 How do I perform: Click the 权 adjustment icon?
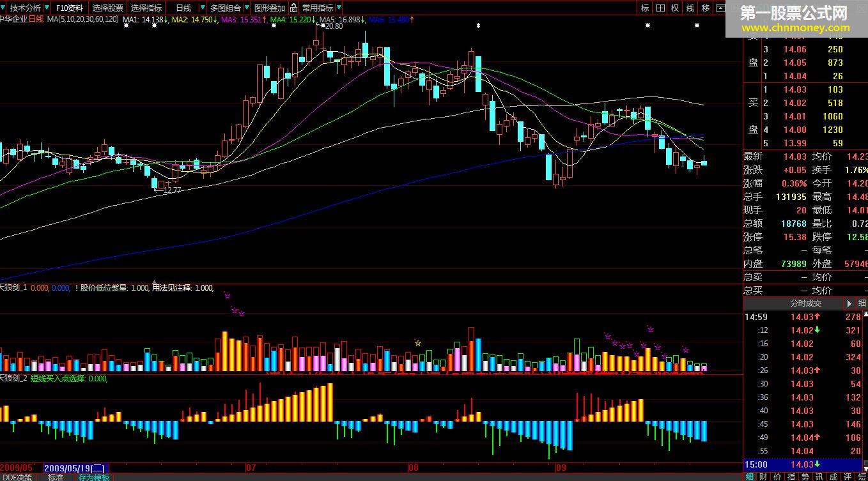(x=675, y=8)
